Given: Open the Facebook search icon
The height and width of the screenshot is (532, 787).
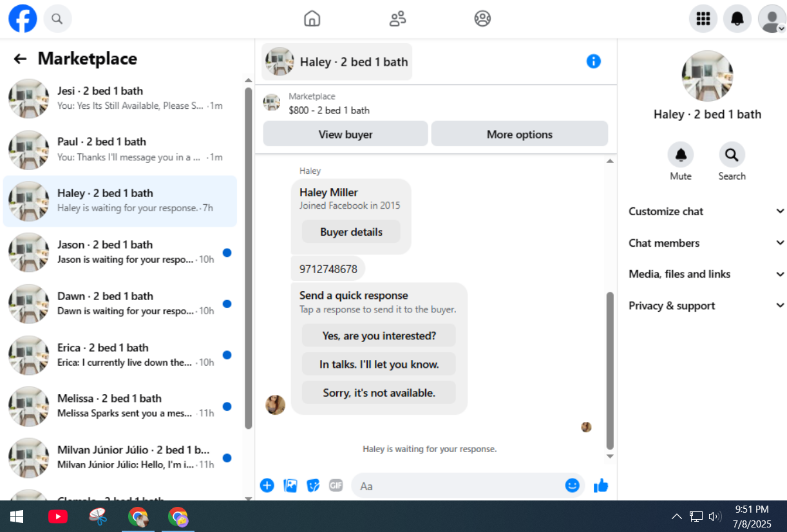Looking at the screenshot, I should tap(57, 19).
